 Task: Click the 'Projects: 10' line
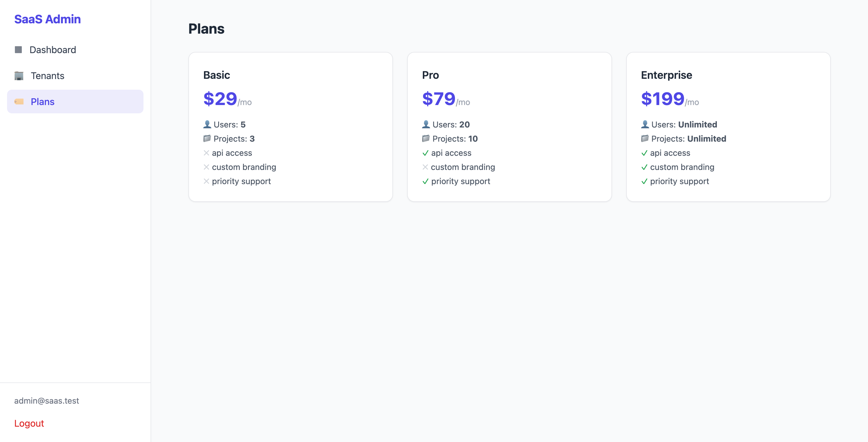pyautogui.click(x=450, y=139)
